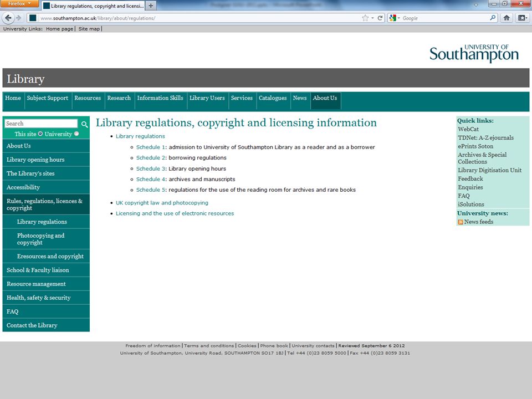Screen dimensions: 532x399
Task: Open the Library Users navigation tab
Action: click(x=207, y=98)
